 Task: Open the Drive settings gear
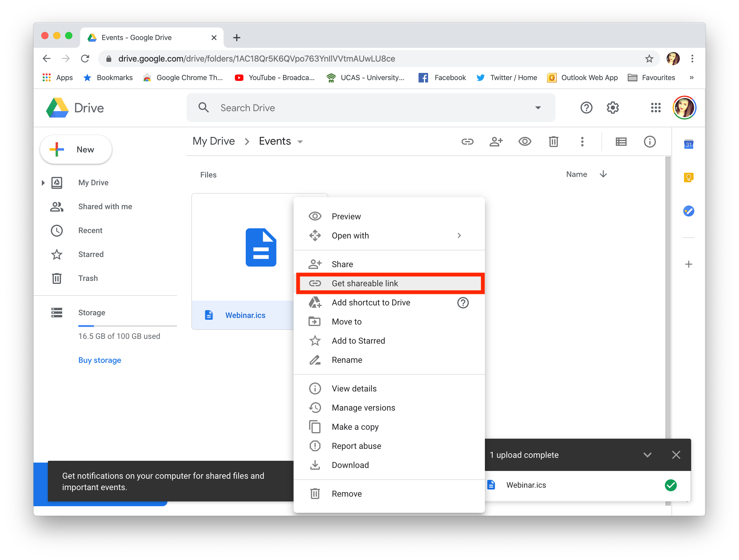point(612,108)
